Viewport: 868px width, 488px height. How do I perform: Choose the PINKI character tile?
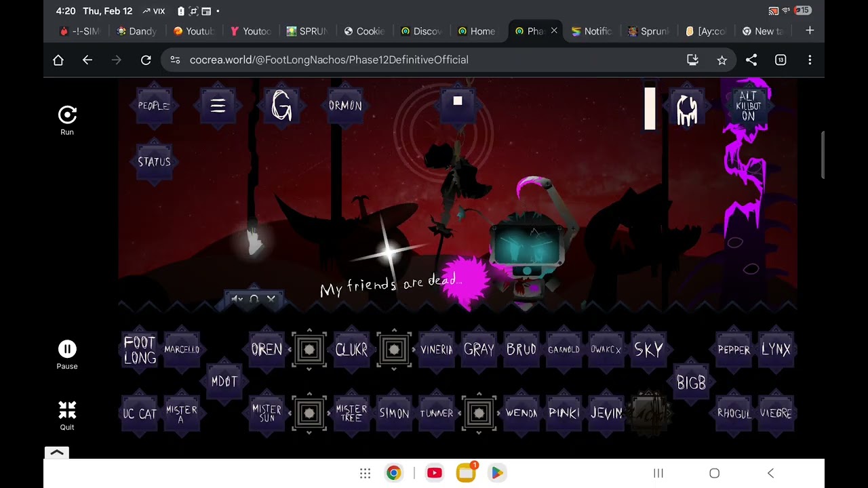pyautogui.click(x=564, y=413)
